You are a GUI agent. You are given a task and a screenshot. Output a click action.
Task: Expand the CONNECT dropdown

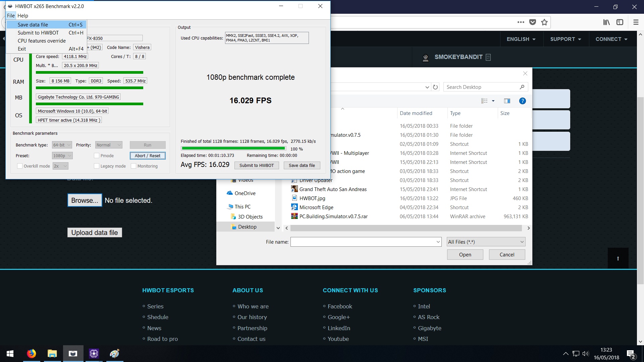611,39
